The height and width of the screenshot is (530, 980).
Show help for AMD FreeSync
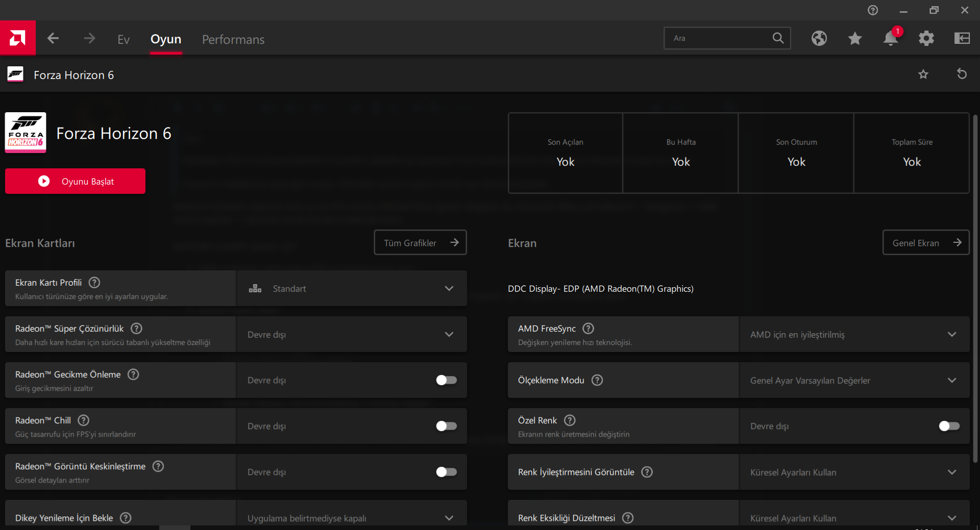pyautogui.click(x=588, y=329)
